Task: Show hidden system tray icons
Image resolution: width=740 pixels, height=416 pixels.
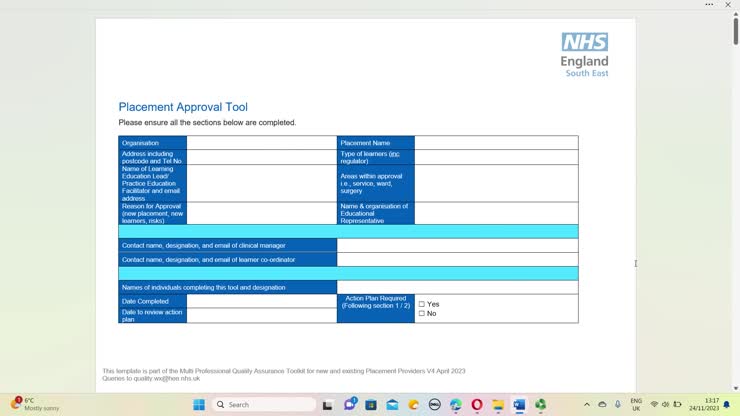Action: [587, 405]
